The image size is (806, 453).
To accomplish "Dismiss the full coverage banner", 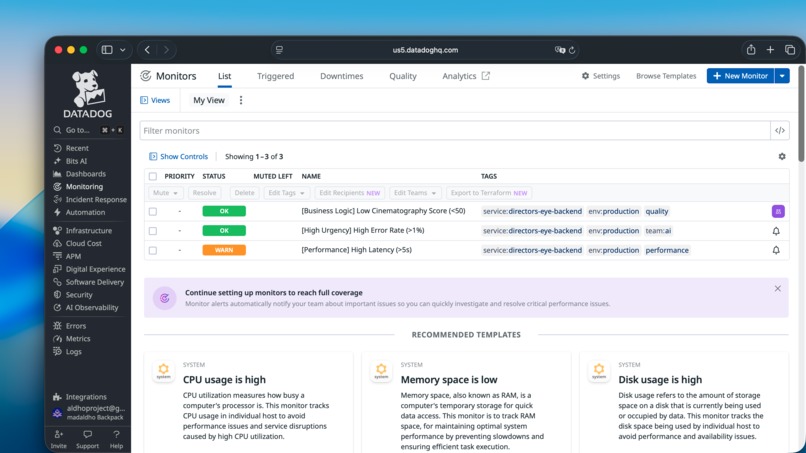I will pyautogui.click(x=777, y=289).
